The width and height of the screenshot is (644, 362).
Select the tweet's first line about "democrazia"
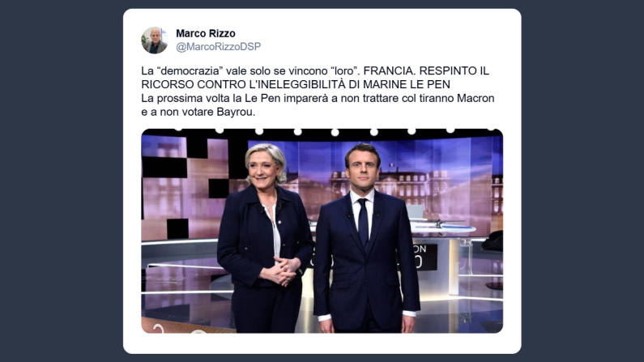tap(315, 70)
